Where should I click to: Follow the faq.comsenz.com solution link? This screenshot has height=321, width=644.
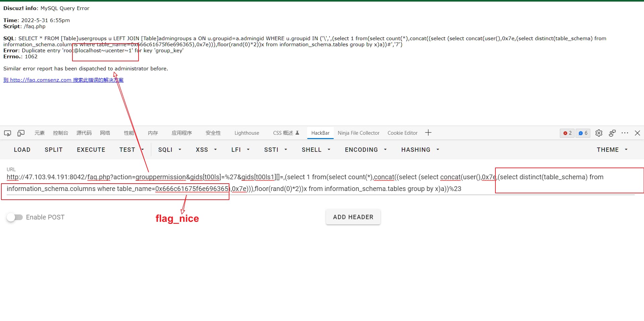pos(63,80)
